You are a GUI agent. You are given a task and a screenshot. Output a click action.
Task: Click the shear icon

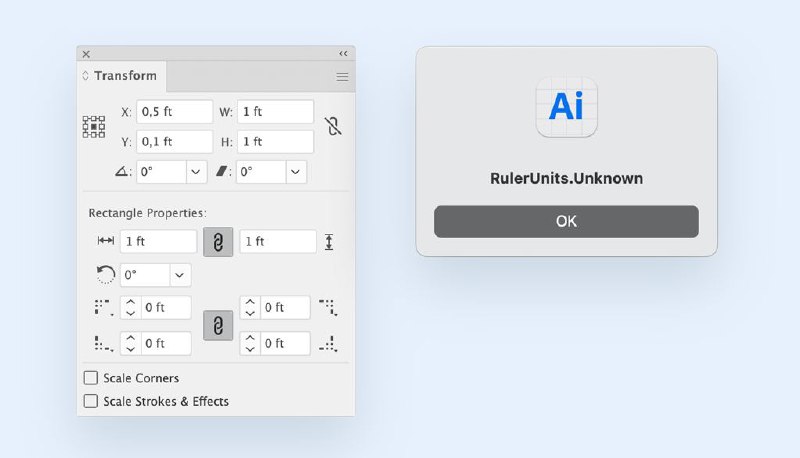pos(221,171)
